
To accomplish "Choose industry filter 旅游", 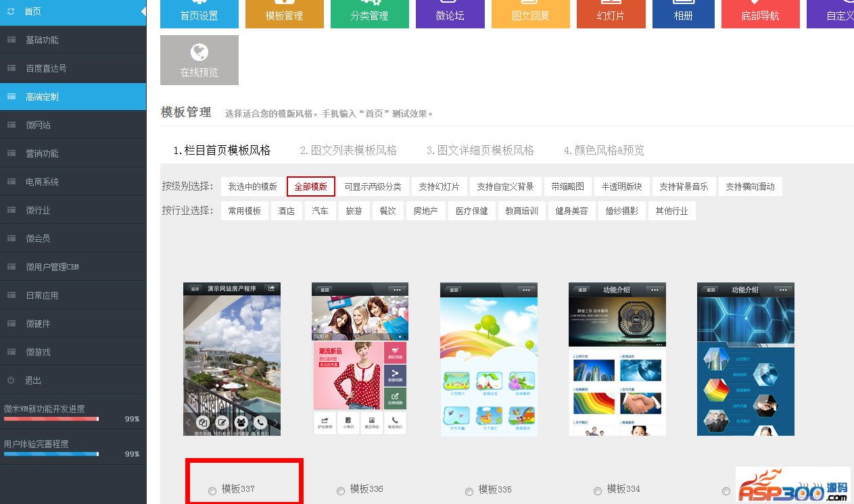I will tap(354, 211).
